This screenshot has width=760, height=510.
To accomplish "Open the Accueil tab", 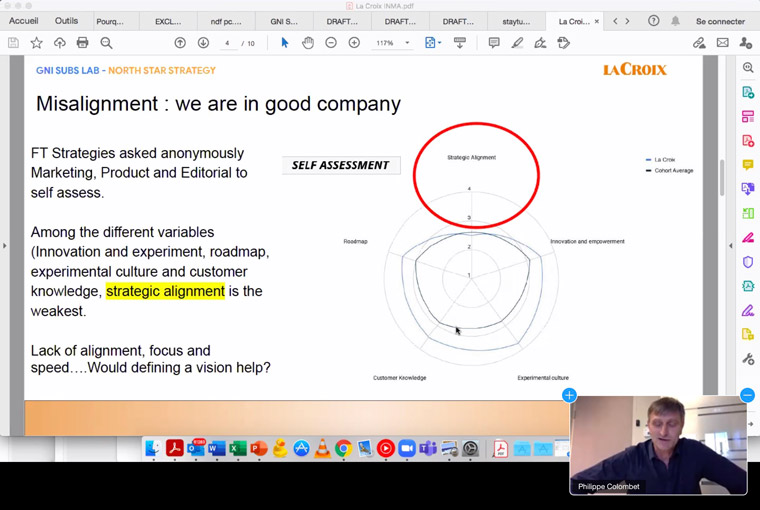I will point(23,21).
